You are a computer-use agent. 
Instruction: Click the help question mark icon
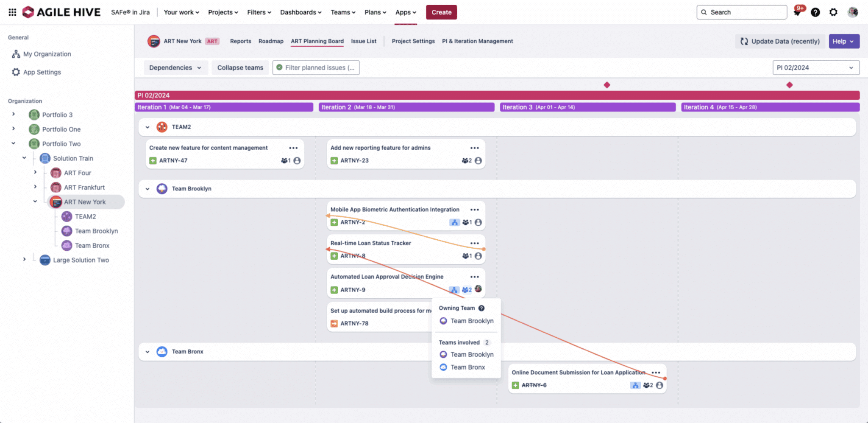(815, 12)
